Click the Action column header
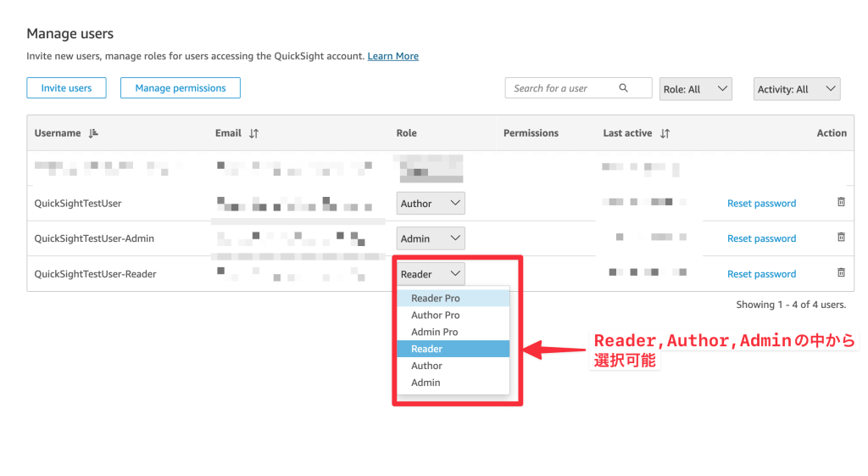868x476 pixels. [x=832, y=133]
